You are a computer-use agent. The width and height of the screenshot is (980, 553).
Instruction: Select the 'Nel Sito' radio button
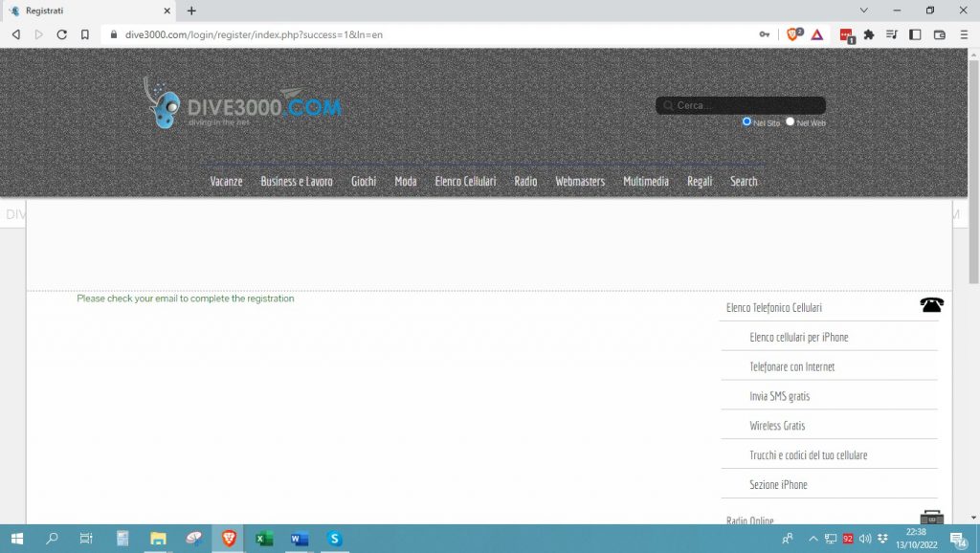(746, 122)
